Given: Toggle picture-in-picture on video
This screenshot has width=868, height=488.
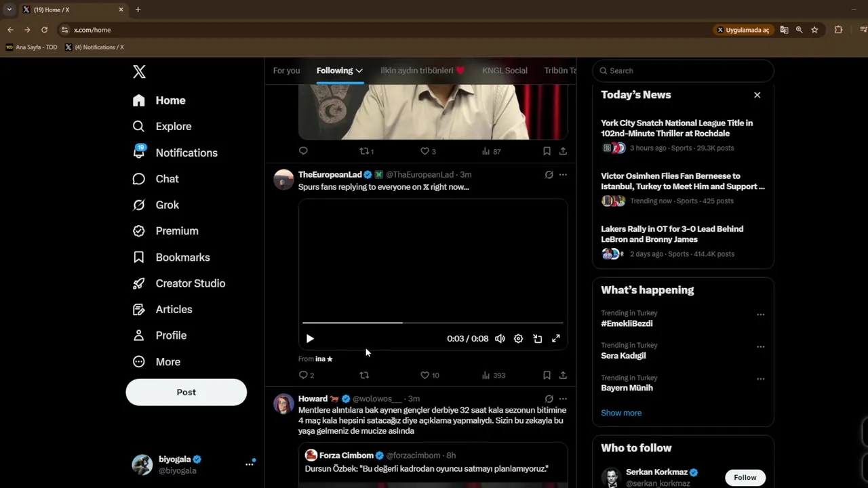Looking at the screenshot, I should [x=537, y=339].
